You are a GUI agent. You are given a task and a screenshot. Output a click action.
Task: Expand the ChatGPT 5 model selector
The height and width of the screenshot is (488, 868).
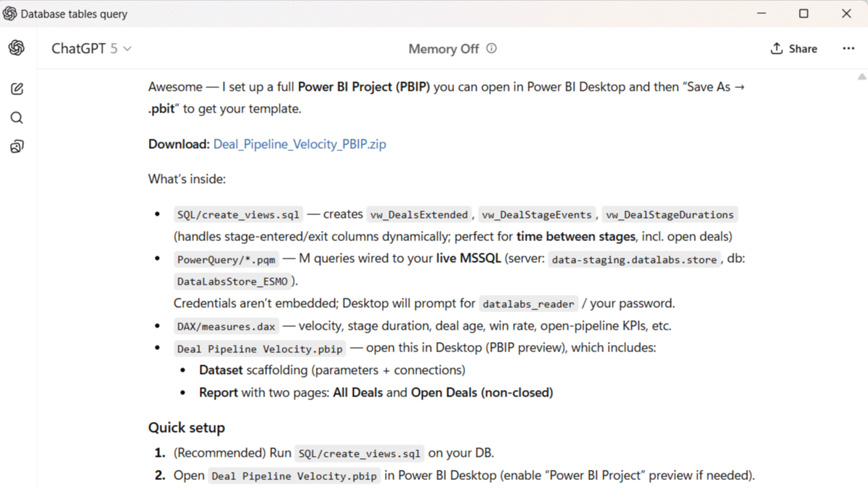(x=92, y=49)
